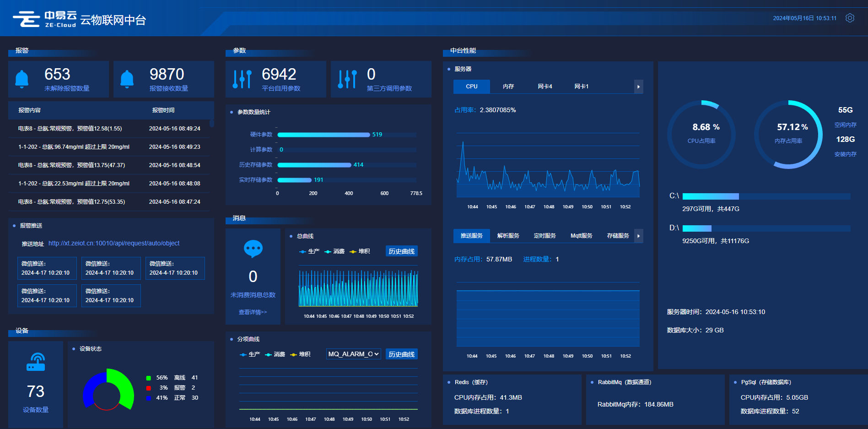This screenshot has height=429, width=868.
Task: Click the RabbitMq (数据通道) panel title
Action: [625, 382]
